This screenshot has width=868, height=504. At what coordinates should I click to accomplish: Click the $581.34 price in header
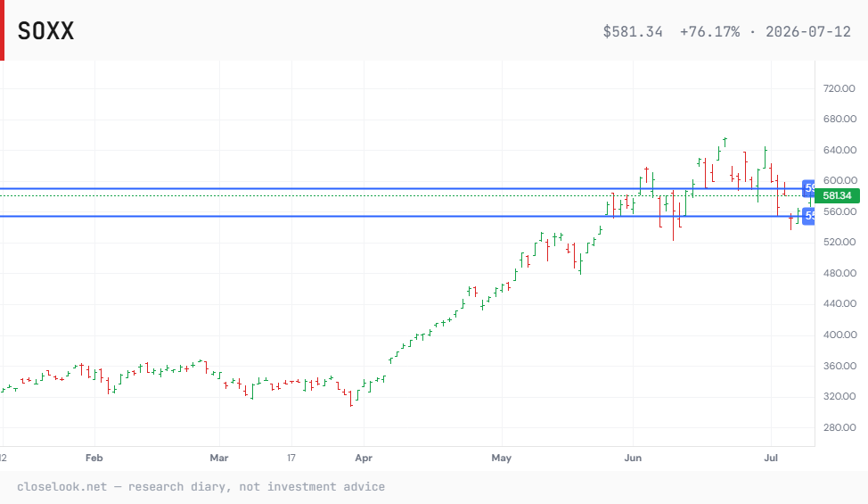(633, 31)
